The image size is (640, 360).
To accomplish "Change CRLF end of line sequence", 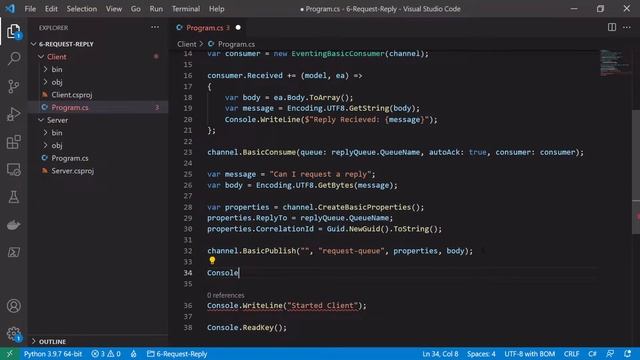I will (571, 354).
